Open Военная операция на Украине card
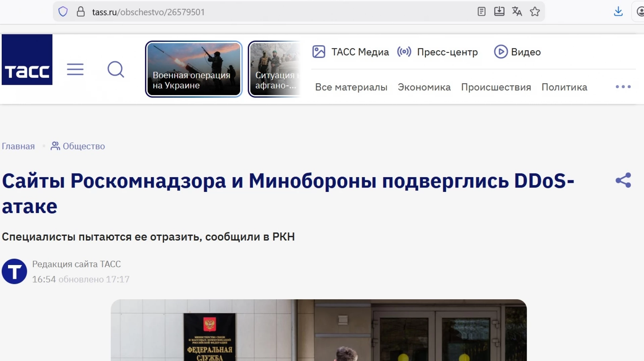 pyautogui.click(x=194, y=69)
